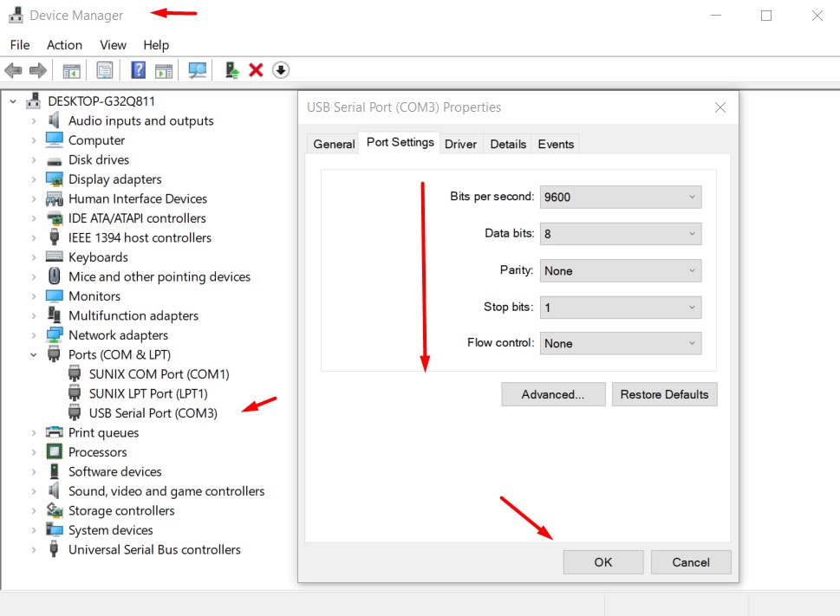Click the Disable device down-arrow icon
Image resolution: width=840 pixels, height=616 pixels.
point(281,70)
